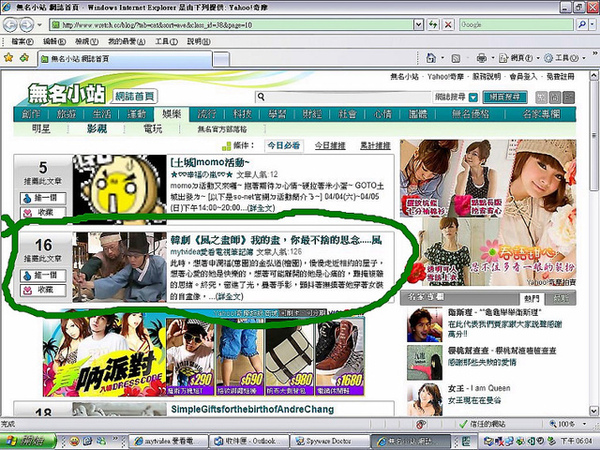This screenshot has width=600, height=450.
Task: Open the 韓劇《風之畫師》 article title
Action: [276, 240]
